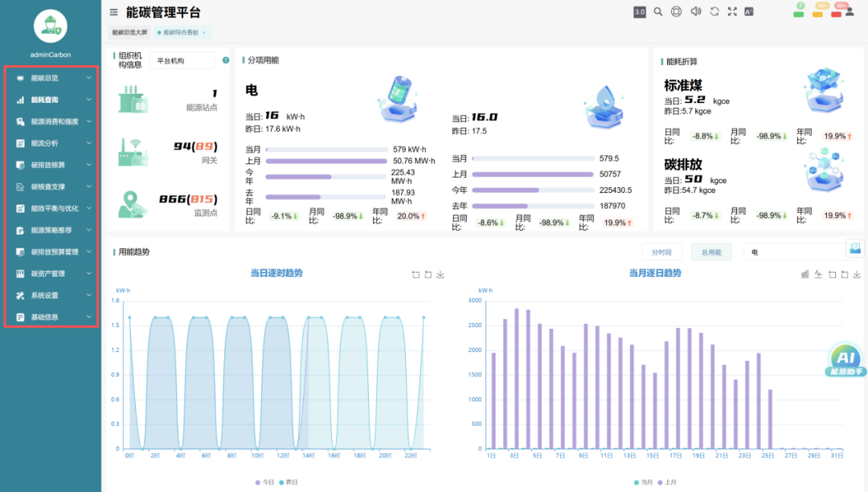This screenshot has width=868, height=492.
Task: Click zoom reset icon on 当日逐时趋势 chart
Action: pyautogui.click(x=428, y=274)
